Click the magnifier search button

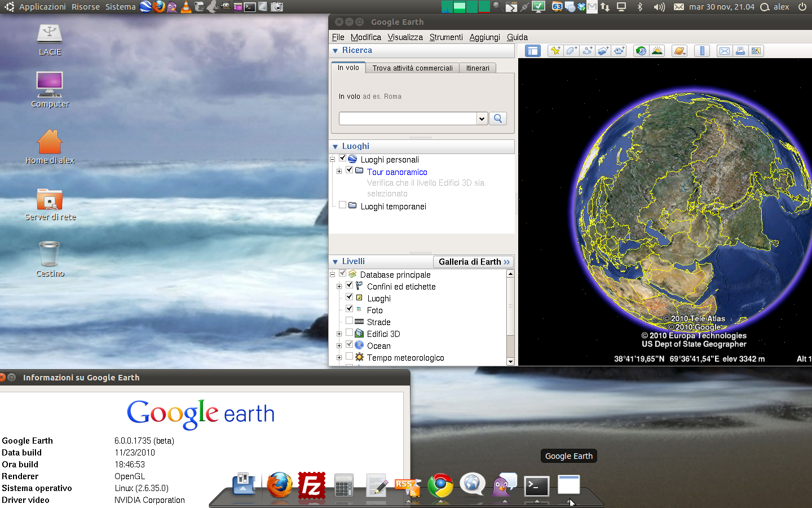pos(498,119)
